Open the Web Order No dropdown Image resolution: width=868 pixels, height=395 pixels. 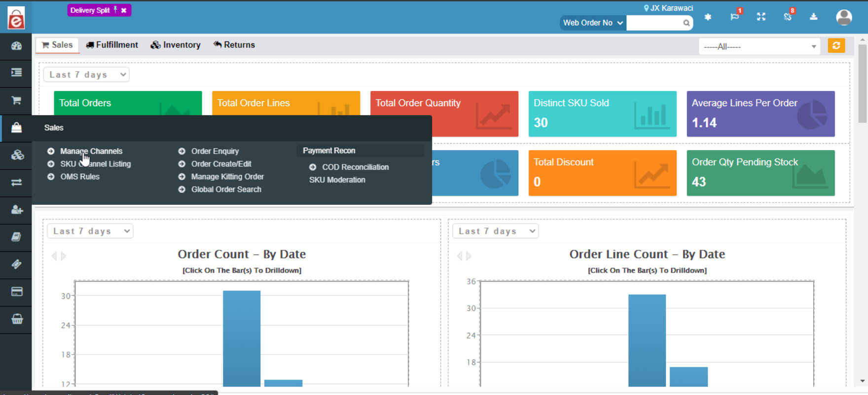coord(593,23)
